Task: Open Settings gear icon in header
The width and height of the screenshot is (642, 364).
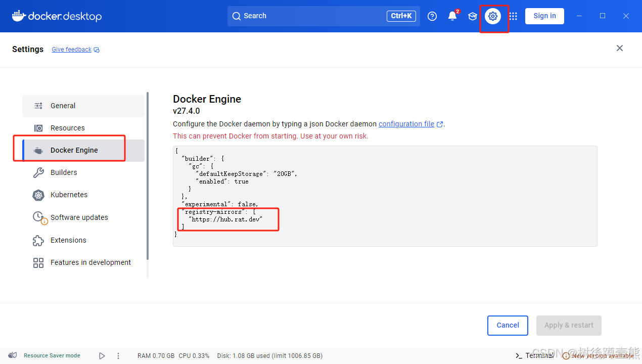Action: pos(493,16)
